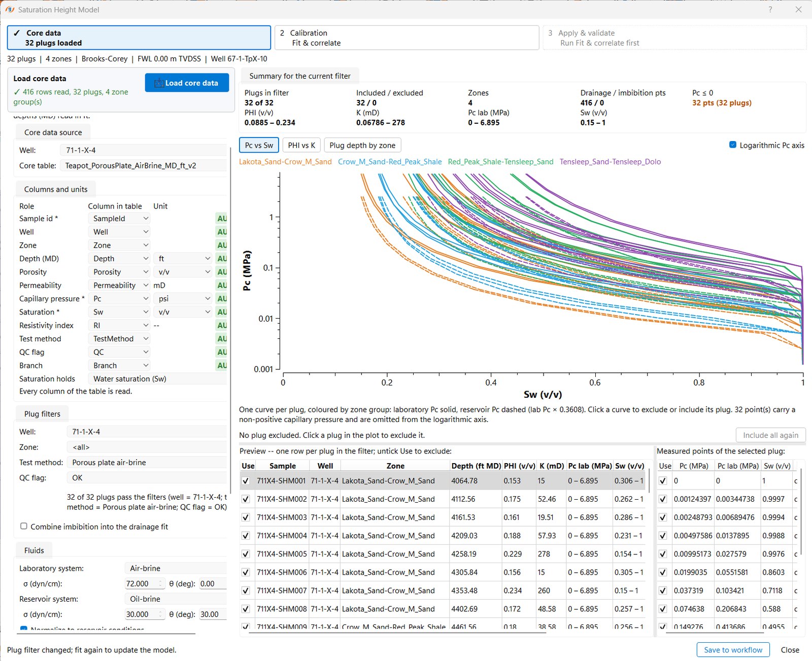Open the help question mark button

[x=770, y=10]
